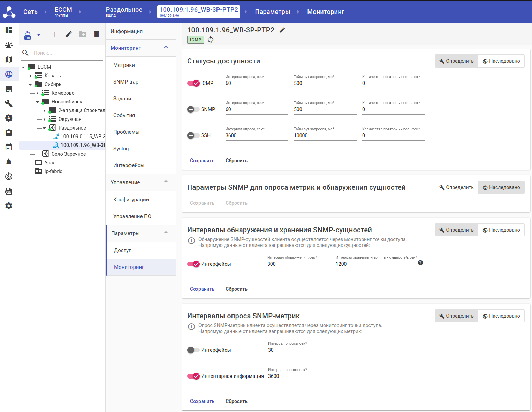
Task: Toggle the ICMP availability switch
Action: pos(193,83)
